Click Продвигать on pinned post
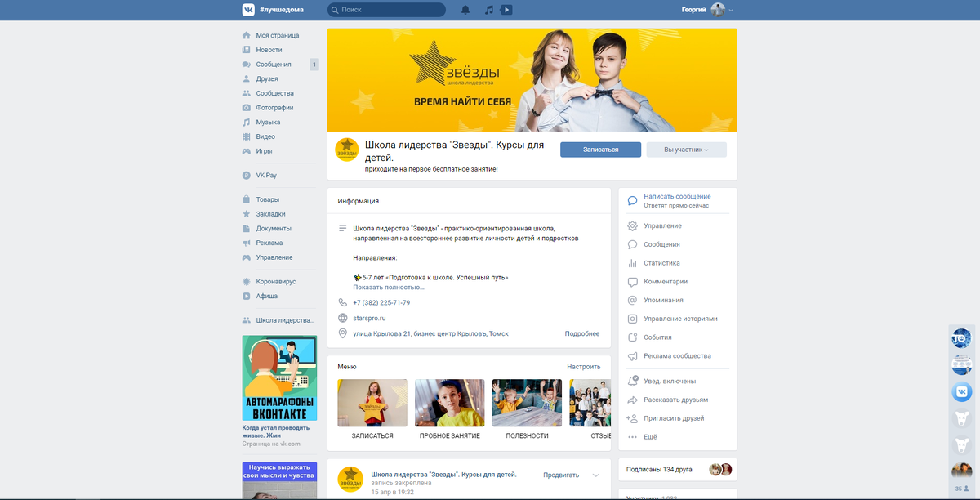The image size is (980, 500). coord(561,475)
